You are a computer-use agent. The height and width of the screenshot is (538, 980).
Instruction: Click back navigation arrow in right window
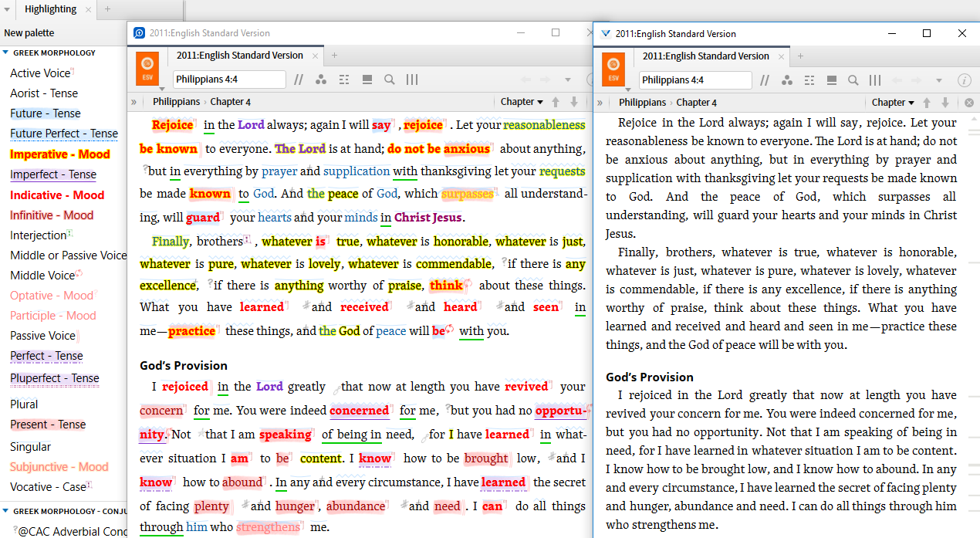[897, 80]
